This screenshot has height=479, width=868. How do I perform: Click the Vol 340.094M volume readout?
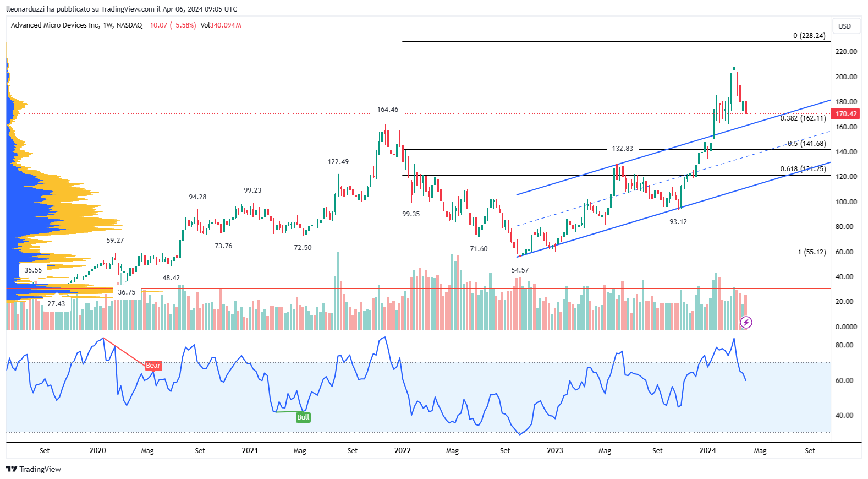coord(221,25)
